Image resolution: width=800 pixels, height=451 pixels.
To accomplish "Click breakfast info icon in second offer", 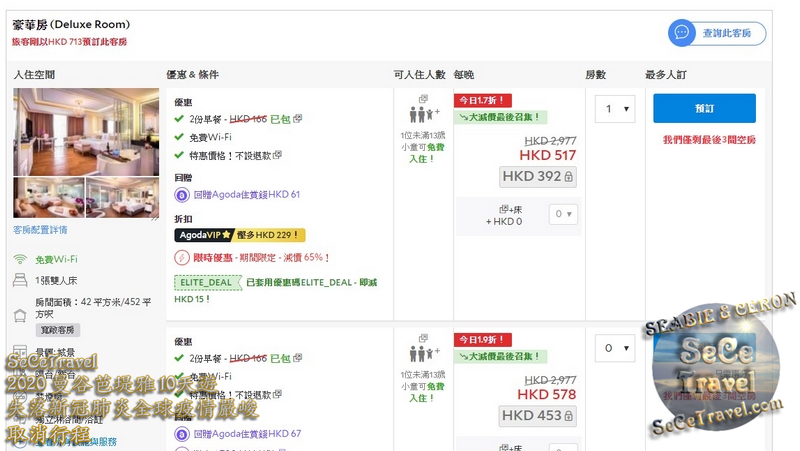I will coord(297,358).
